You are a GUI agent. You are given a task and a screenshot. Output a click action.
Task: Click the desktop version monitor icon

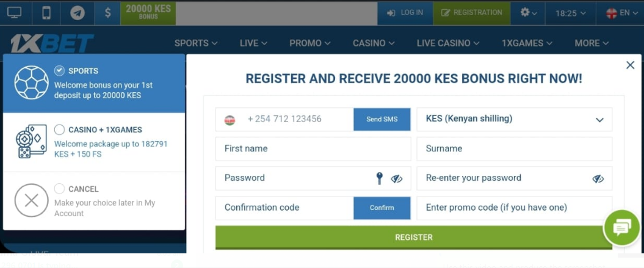point(14,12)
